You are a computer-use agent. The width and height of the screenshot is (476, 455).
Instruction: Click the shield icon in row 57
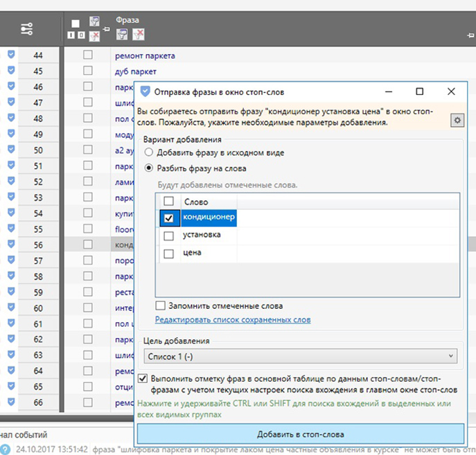pyautogui.click(x=11, y=260)
